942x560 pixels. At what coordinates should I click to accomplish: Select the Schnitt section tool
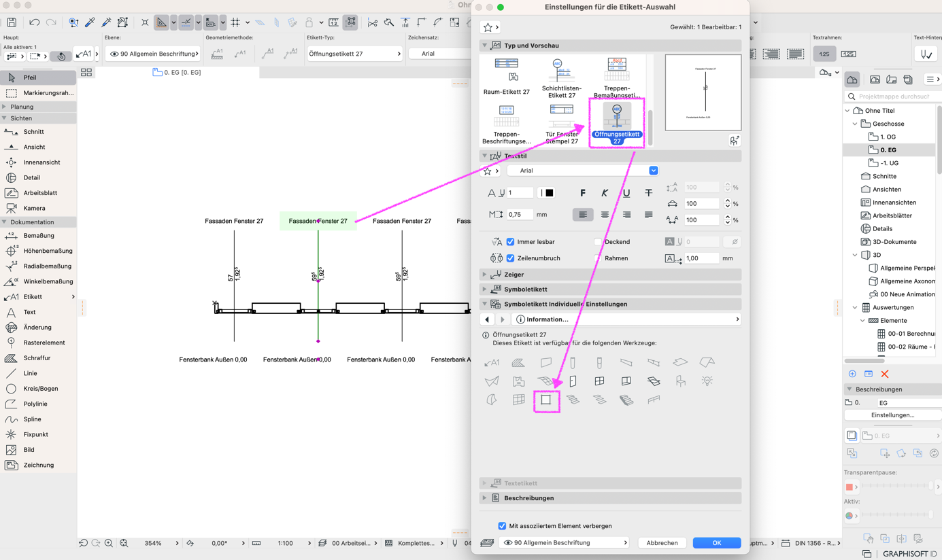pos(38,132)
